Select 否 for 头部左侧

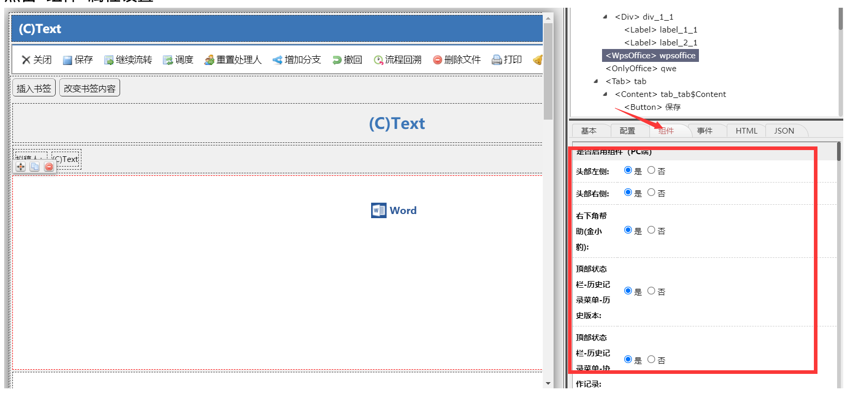pos(652,170)
